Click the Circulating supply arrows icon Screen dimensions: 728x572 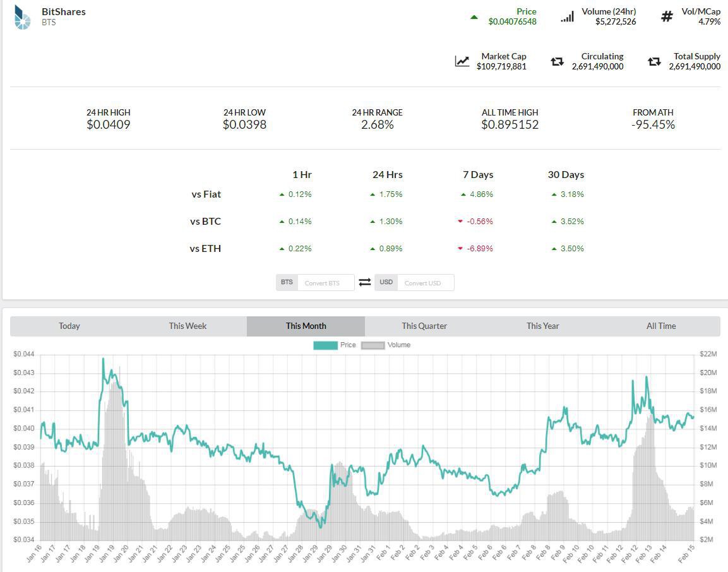pyautogui.click(x=557, y=61)
